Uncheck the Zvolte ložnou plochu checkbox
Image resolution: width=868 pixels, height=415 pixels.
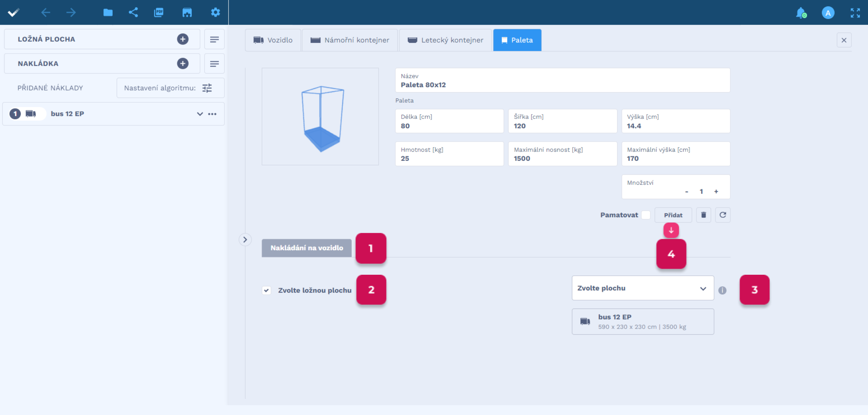(x=267, y=290)
